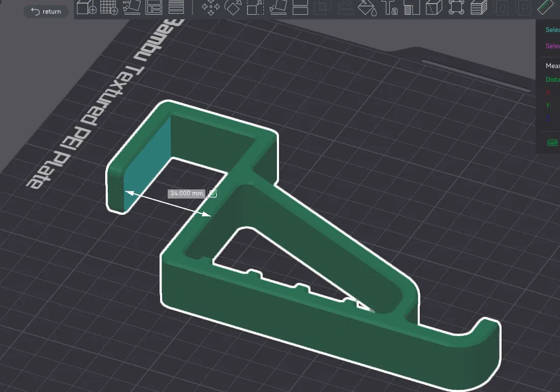The height and width of the screenshot is (392, 560).
Task: Select the Add object cube icon
Action: point(86,7)
